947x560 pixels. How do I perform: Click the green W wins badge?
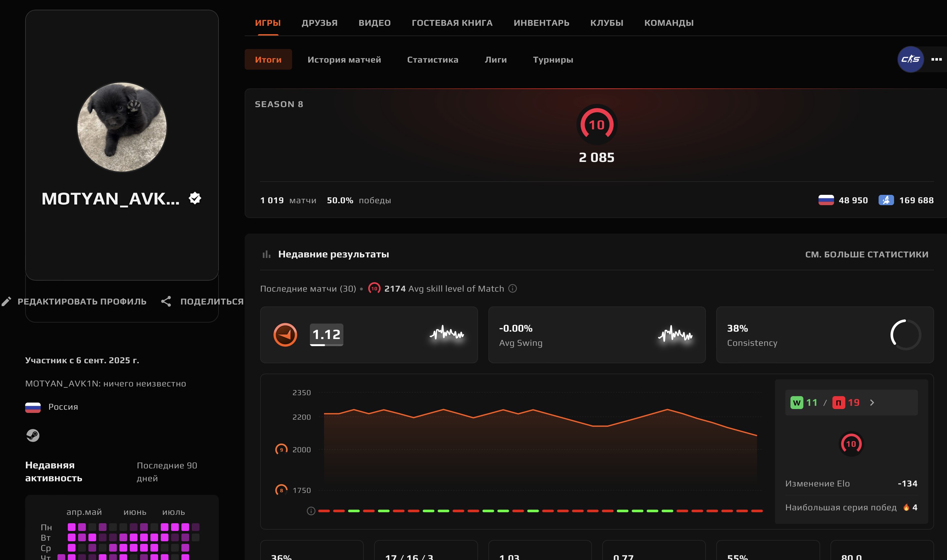point(797,403)
